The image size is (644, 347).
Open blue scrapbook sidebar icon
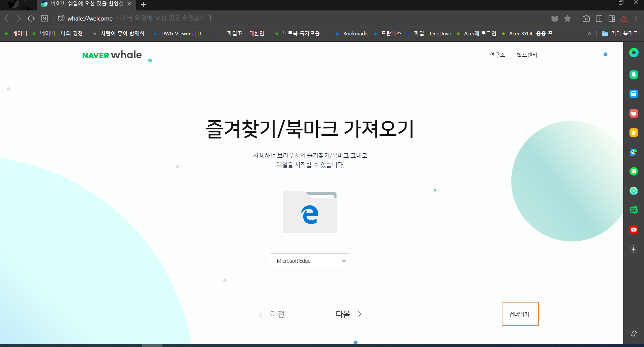click(x=634, y=94)
